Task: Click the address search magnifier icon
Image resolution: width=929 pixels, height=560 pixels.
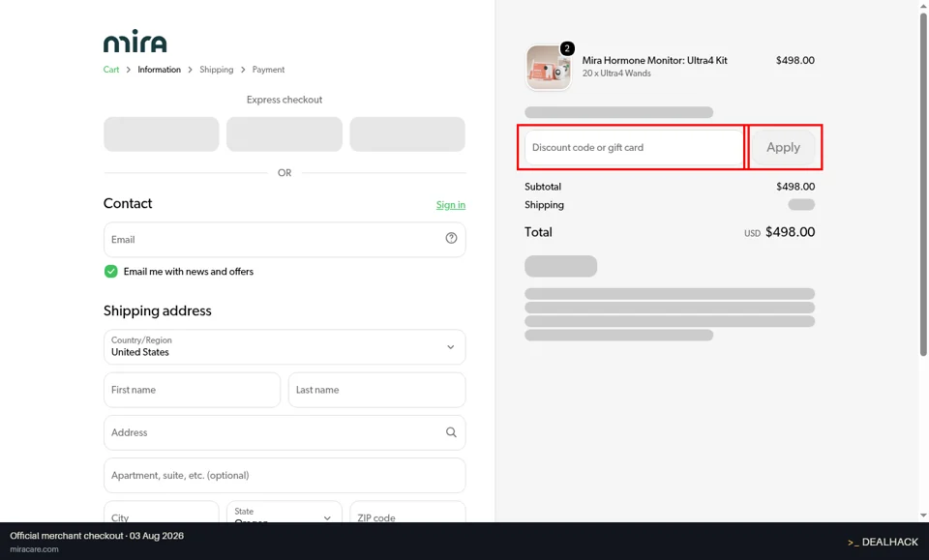Action: tap(451, 432)
